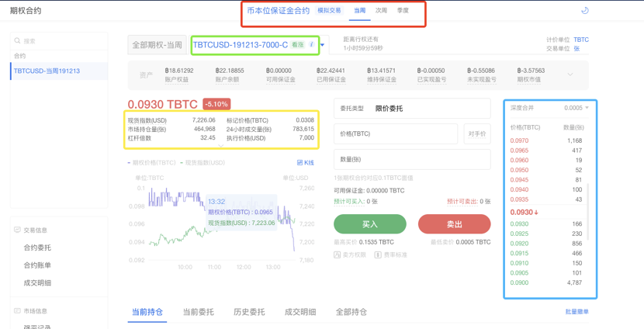Click bid price 0.0900 row
Viewport: 644px width, 329px height.
[546, 282]
